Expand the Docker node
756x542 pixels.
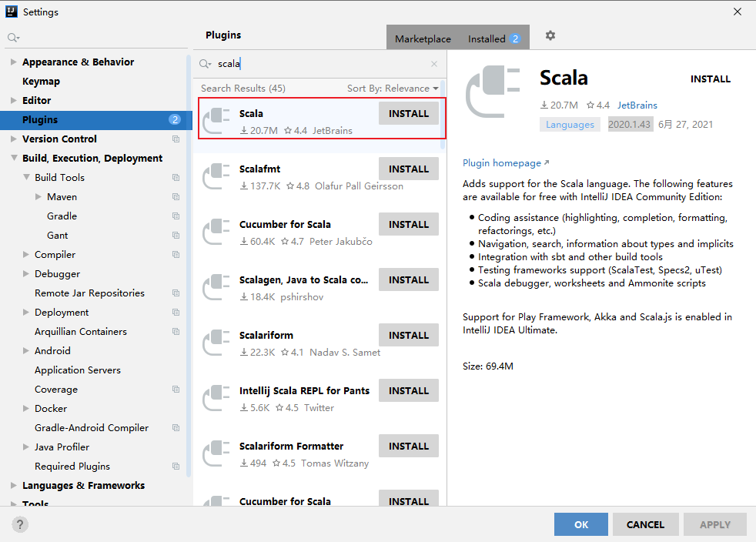coord(26,409)
